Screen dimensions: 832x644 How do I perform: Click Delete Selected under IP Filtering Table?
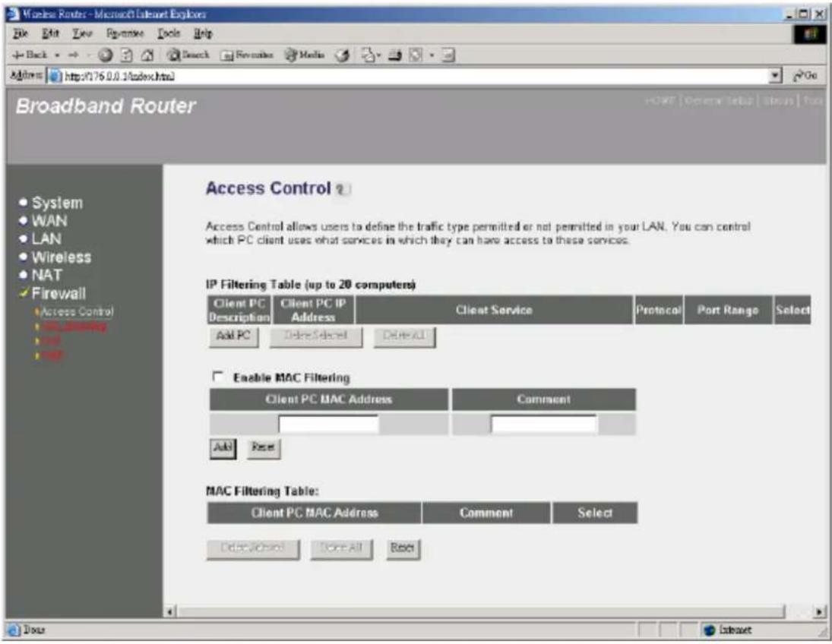pyautogui.click(x=316, y=336)
